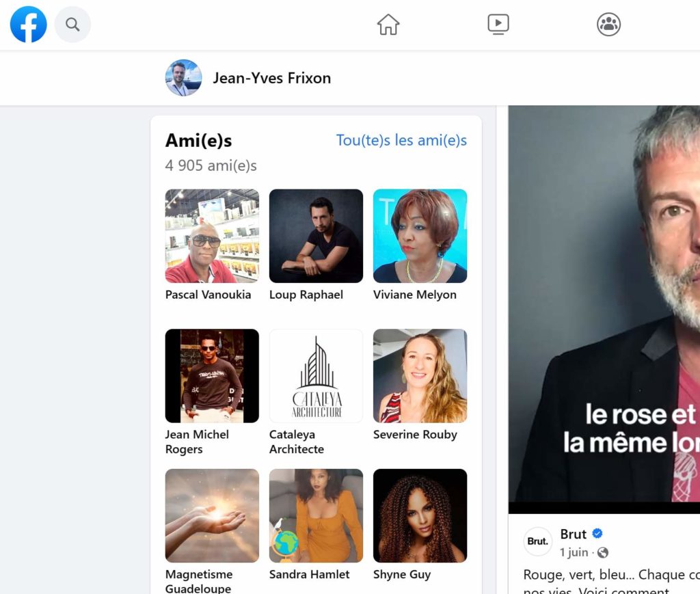This screenshot has width=700, height=594.
Task: Open Loup Raphael's photo thumbnail
Action: pyautogui.click(x=316, y=236)
